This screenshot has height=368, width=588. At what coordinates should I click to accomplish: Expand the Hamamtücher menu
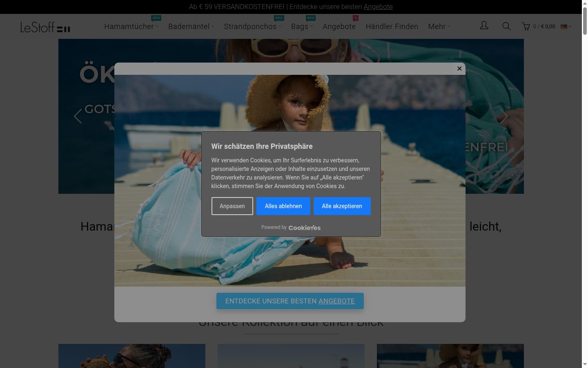(131, 27)
